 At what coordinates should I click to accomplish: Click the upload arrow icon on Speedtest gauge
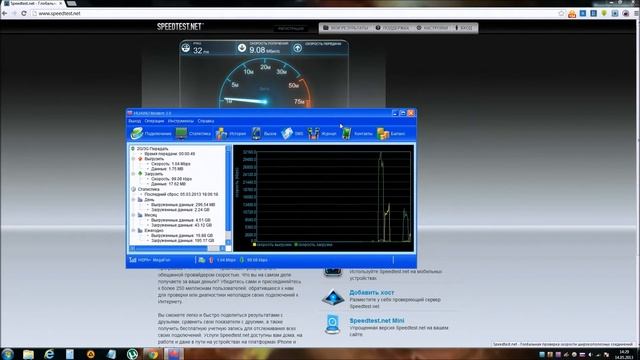298,48
